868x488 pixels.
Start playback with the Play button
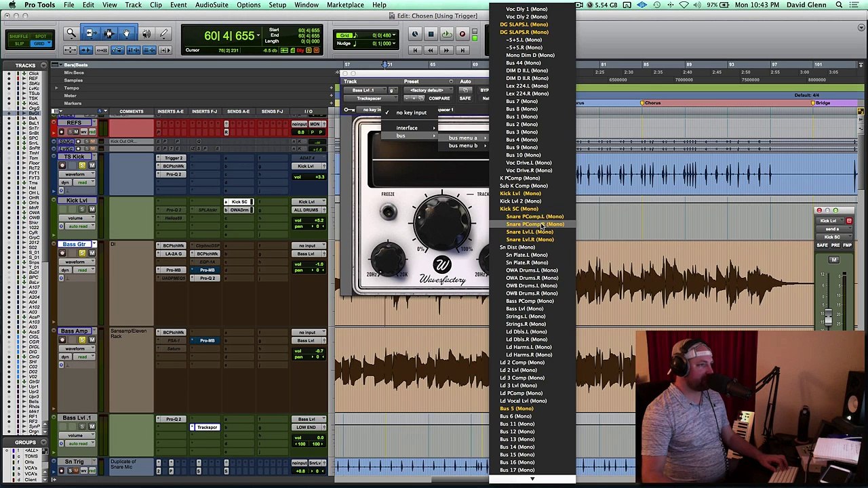pos(446,34)
